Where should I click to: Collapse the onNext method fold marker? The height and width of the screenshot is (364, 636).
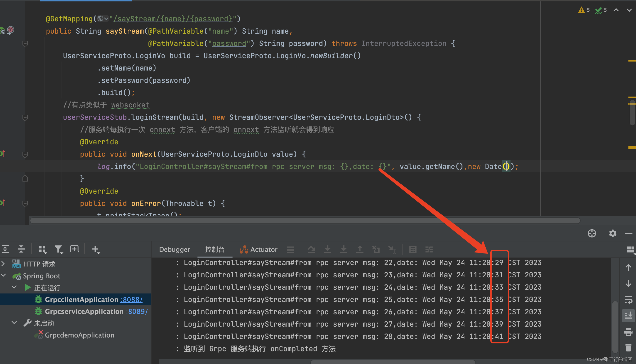[25, 155]
